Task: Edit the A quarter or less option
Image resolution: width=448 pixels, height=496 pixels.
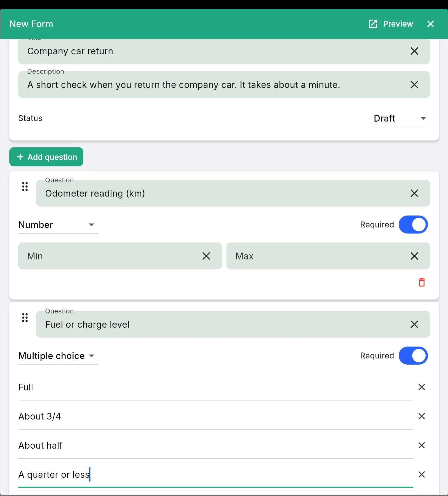Action: (216, 475)
